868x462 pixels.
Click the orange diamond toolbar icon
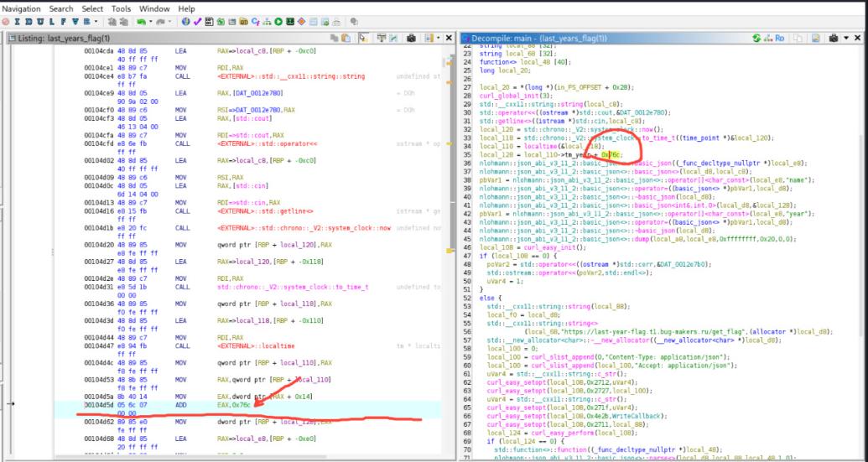point(301,22)
